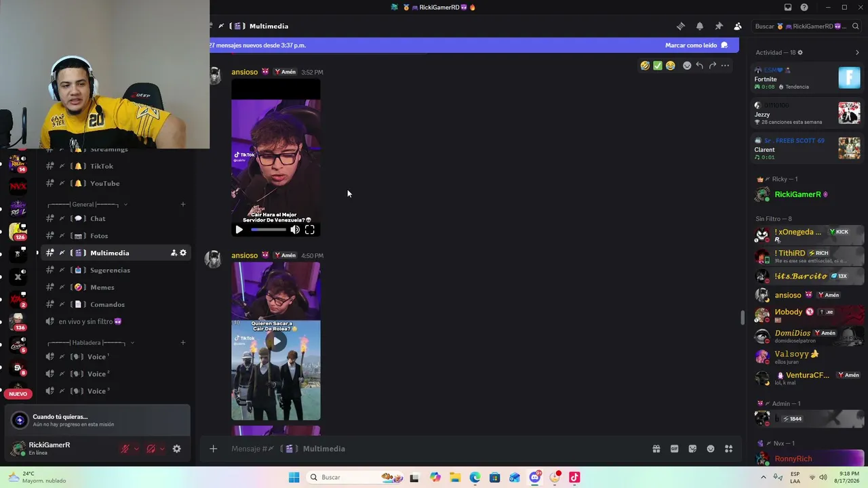Click the search field for RickiGamerRD server
Screen dimensions: 868x488
(x=806, y=26)
